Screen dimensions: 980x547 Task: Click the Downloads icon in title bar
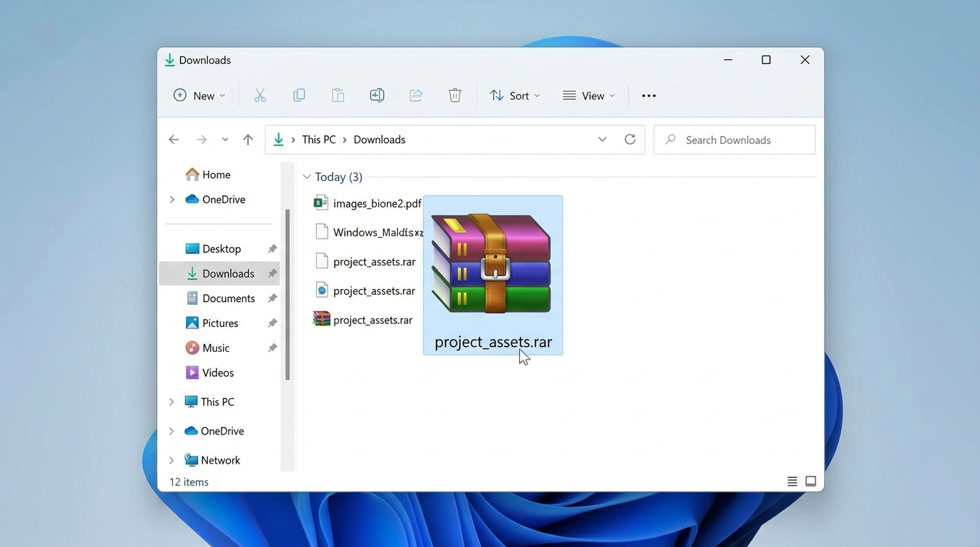(170, 60)
